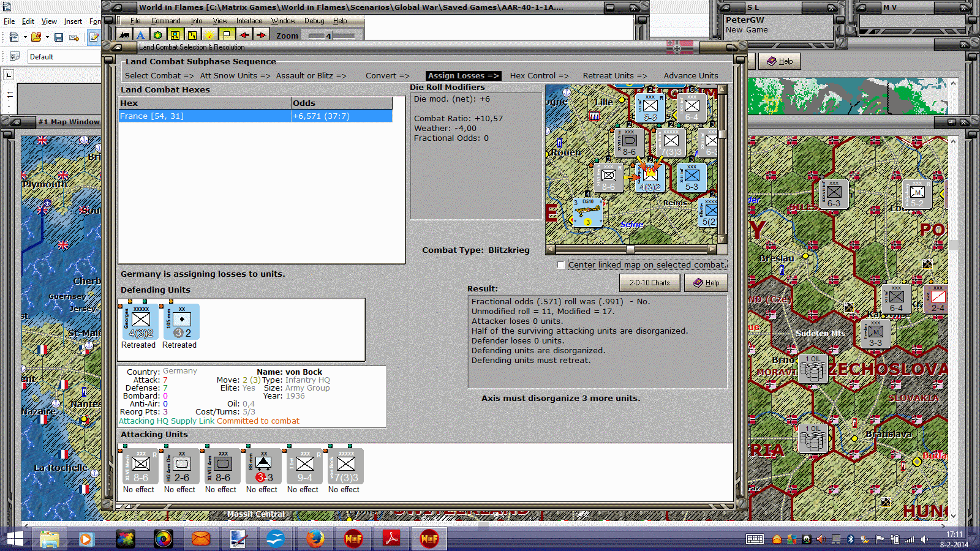Screen dimensions: 980x551
Task: Click the PeterGW New Game entry
Action: pyautogui.click(x=747, y=24)
